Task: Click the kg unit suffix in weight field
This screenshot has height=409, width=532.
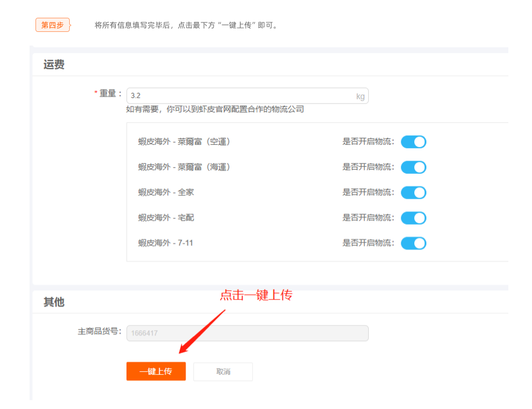Action: (361, 96)
